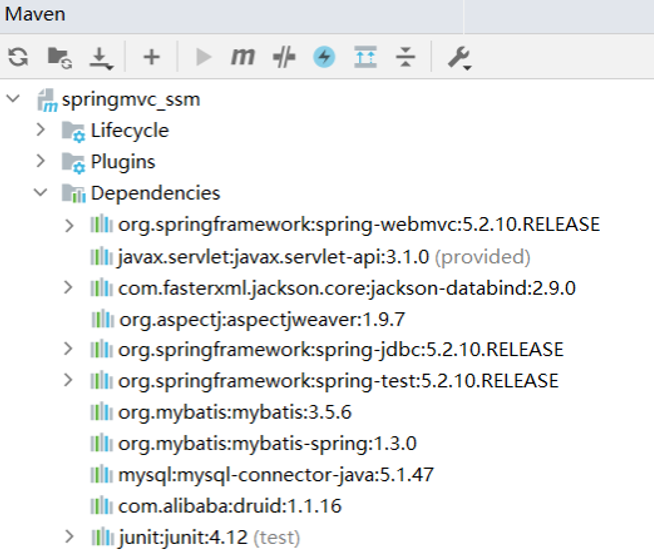
Task: Select org.aspectj:aspectjweaver:1.9.7 dependency
Action: (262, 320)
